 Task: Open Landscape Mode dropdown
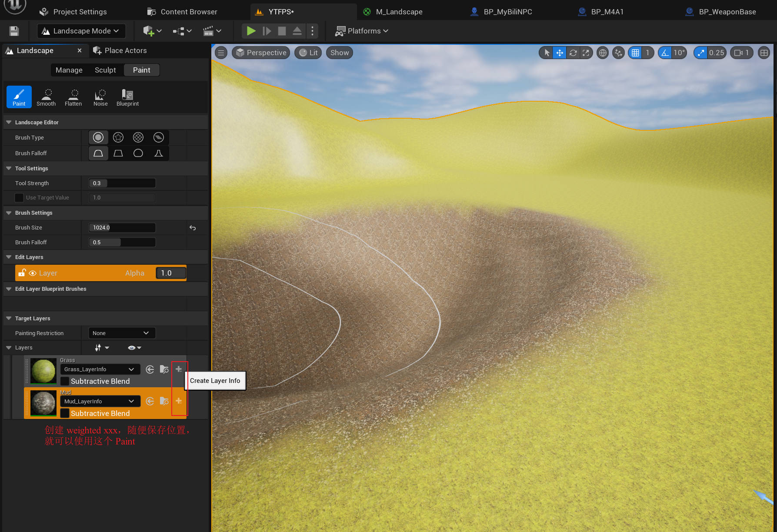pos(81,31)
